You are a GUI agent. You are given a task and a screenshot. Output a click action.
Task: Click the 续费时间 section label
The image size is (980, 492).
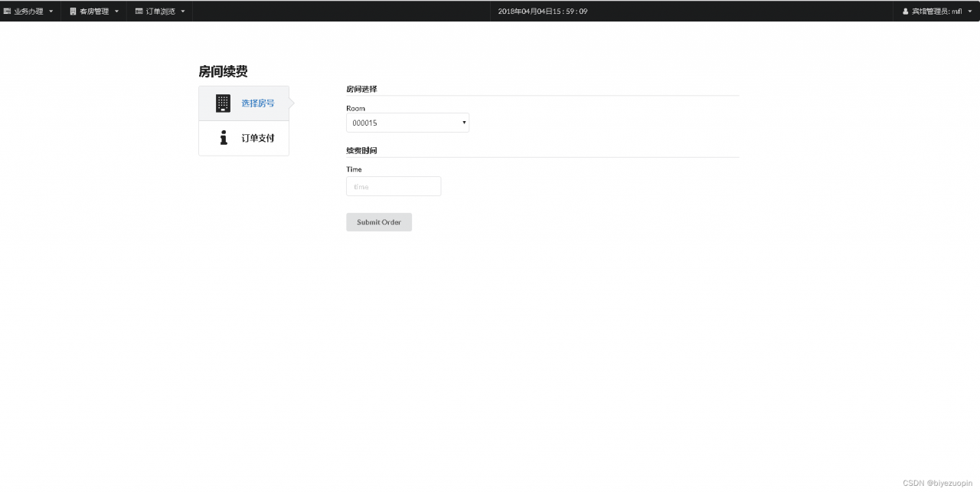coord(361,150)
